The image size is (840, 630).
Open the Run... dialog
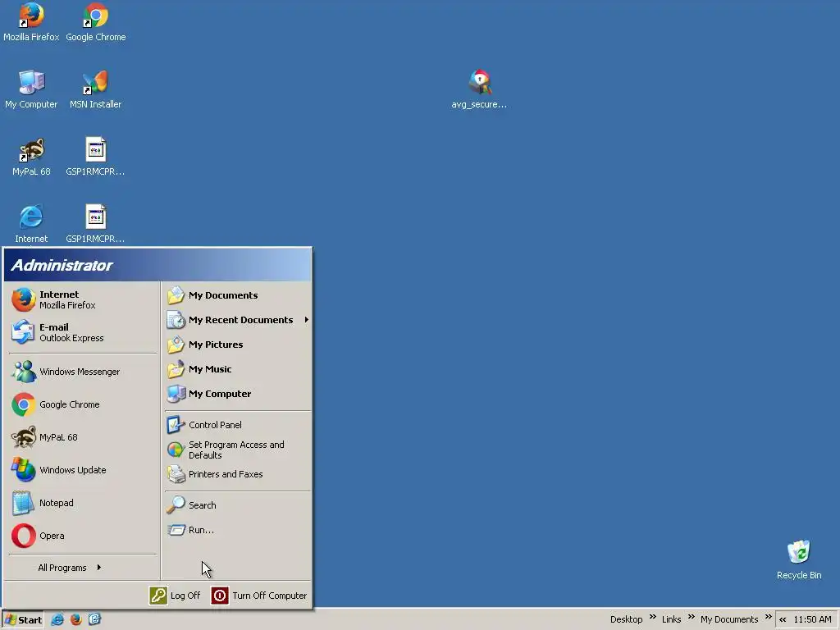(x=237, y=530)
